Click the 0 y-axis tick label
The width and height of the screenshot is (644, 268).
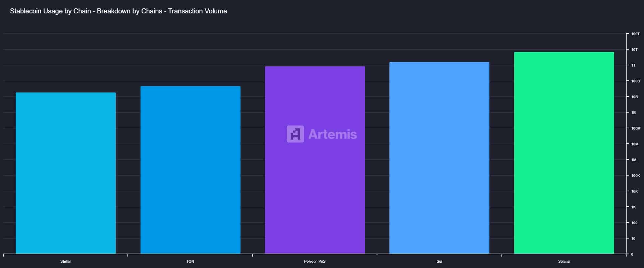pos(632,254)
